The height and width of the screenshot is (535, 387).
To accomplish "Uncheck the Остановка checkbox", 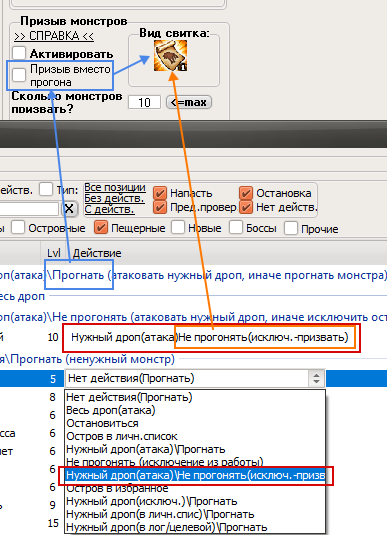I will tap(246, 193).
